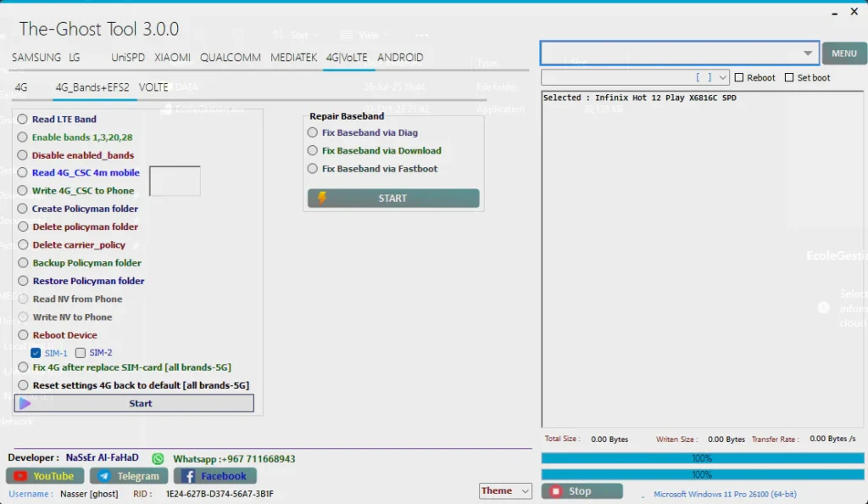Open the Telegram icon link
Image resolution: width=868 pixels, height=504 pixels.
coord(104,476)
